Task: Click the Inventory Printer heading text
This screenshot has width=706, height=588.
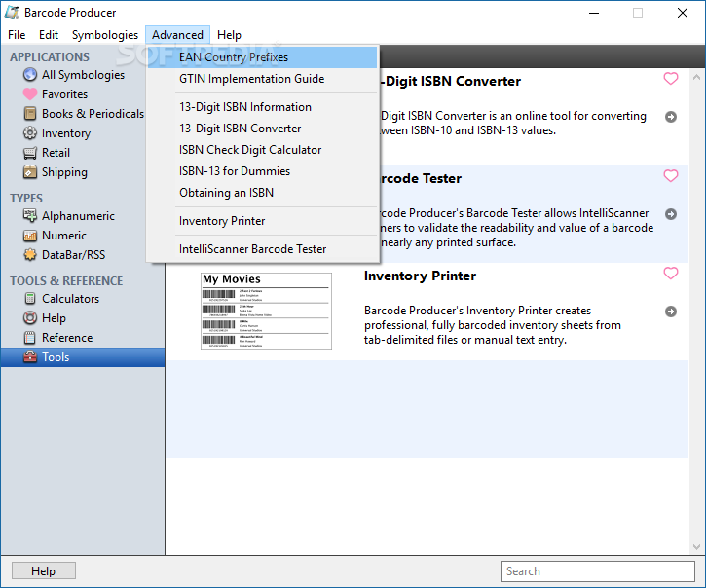Action: pos(420,276)
